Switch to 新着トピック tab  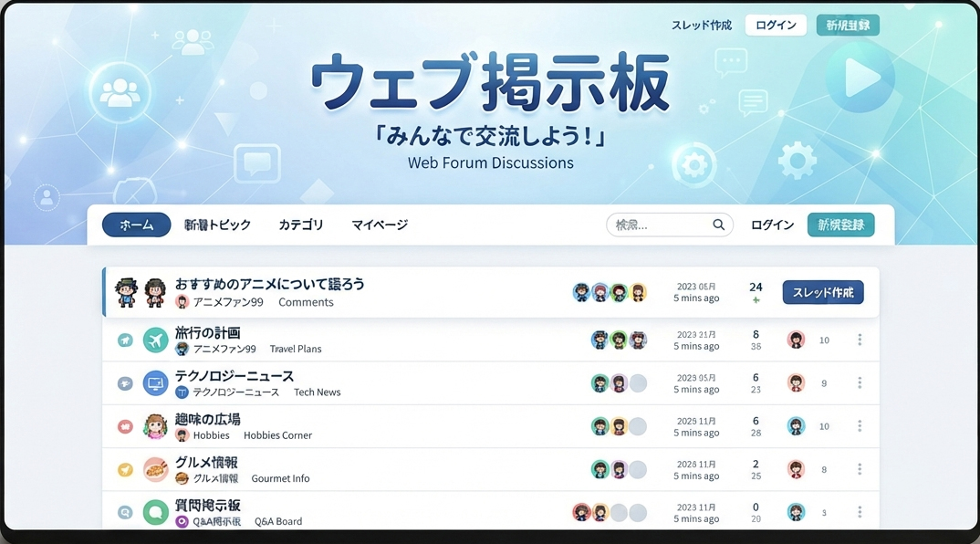(217, 225)
